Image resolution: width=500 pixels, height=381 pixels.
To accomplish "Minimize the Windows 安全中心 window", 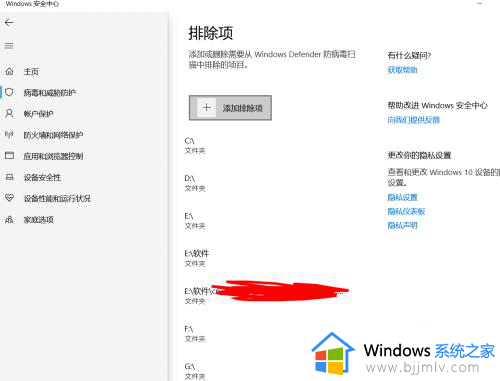I will [480, 4].
